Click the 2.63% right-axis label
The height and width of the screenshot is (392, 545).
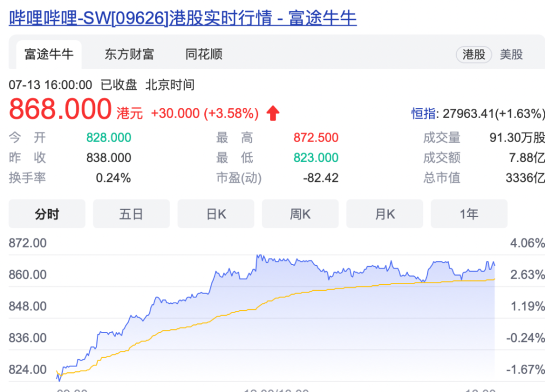pos(527,274)
